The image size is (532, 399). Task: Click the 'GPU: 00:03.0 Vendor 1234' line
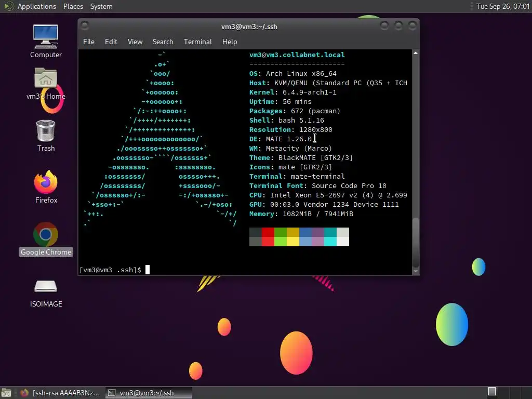(324, 205)
